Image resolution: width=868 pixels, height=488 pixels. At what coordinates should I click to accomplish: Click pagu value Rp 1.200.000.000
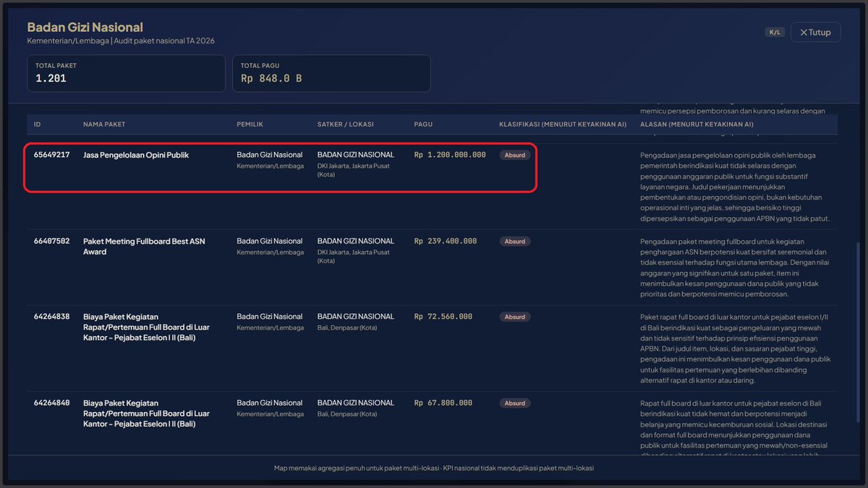(450, 155)
